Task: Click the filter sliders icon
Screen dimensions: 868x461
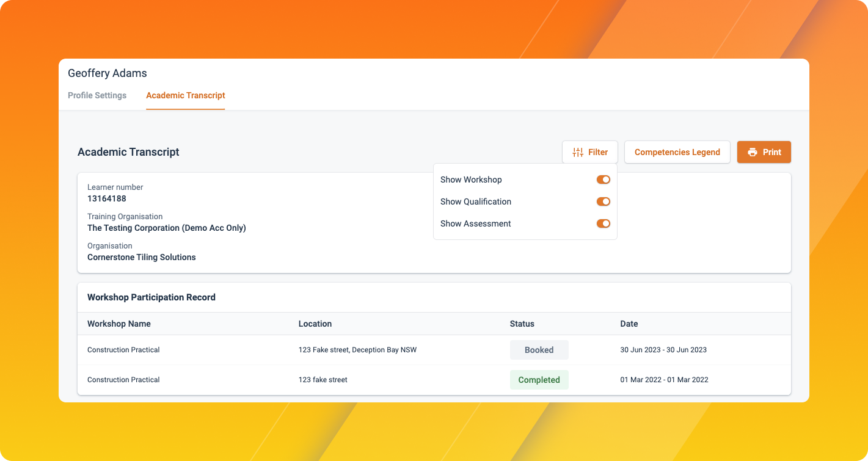Action: coord(578,151)
